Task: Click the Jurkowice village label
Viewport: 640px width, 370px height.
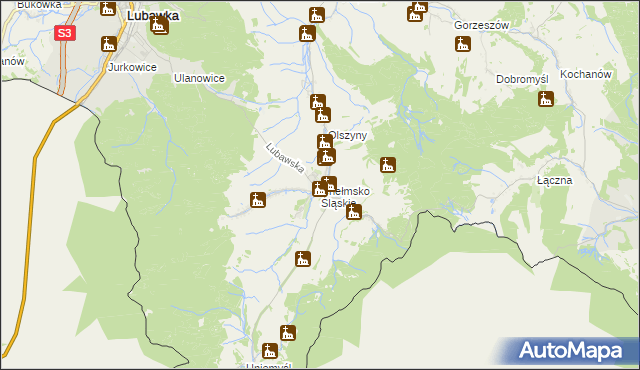Action: click(x=132, y=67)
